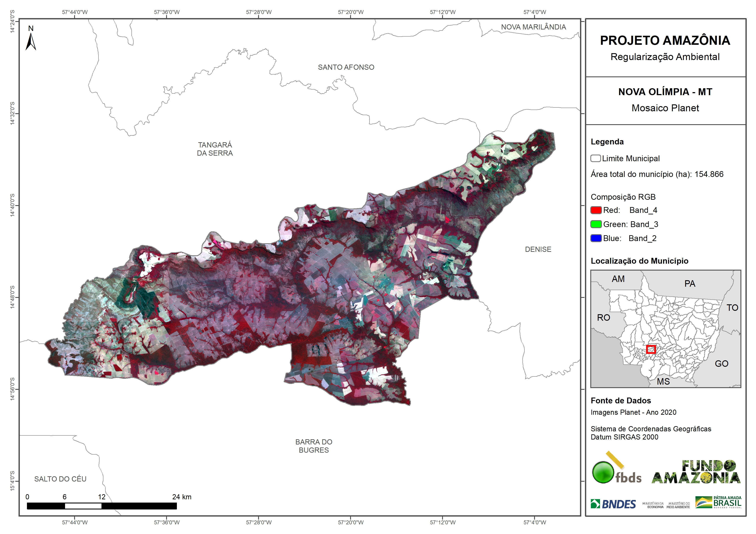
Task: Click the Limite Municipal legend symbol
Action: click(x=595, y=158)
